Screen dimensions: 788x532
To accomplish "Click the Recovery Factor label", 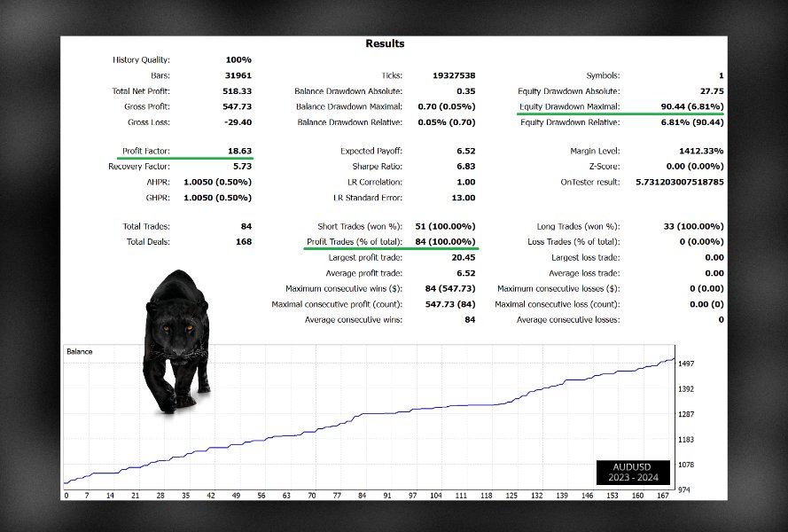I will 139,167.
